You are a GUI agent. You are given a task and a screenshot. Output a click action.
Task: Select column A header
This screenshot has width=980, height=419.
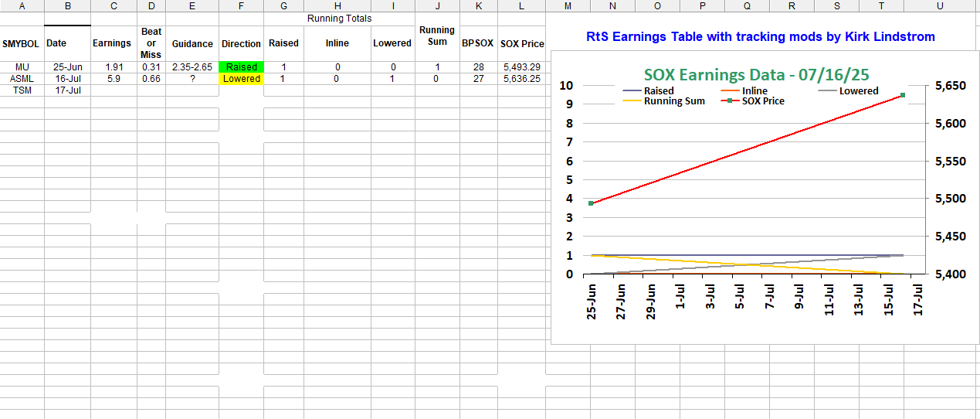point(22,5)
